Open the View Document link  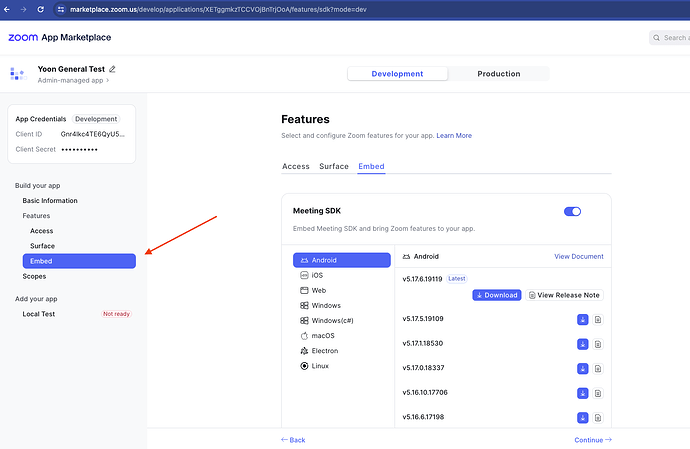coord(579,256)
